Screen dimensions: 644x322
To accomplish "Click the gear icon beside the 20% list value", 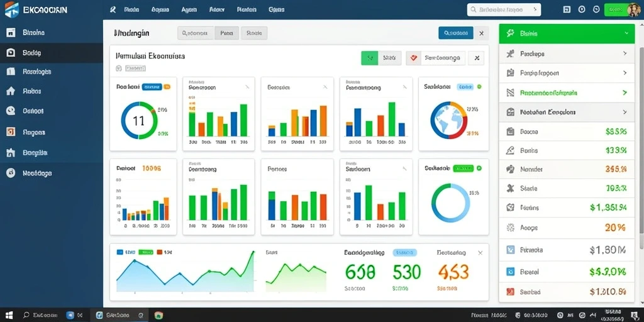I will click(511, 227).
